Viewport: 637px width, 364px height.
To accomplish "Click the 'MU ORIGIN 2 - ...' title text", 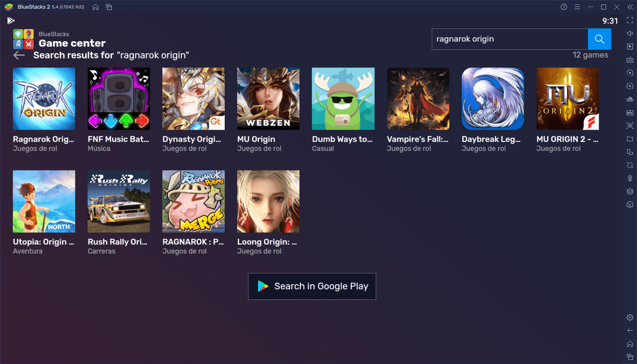I will 567,139.
